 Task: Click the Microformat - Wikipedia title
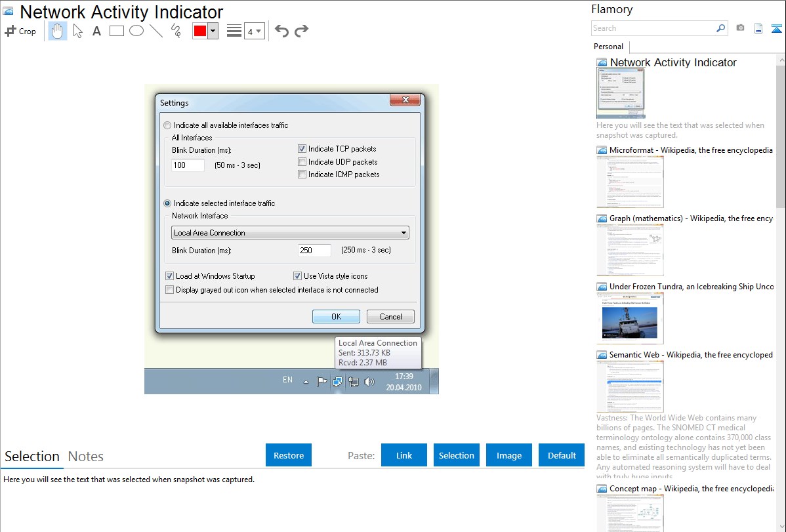pyautogui.click(x=691, y=150)
